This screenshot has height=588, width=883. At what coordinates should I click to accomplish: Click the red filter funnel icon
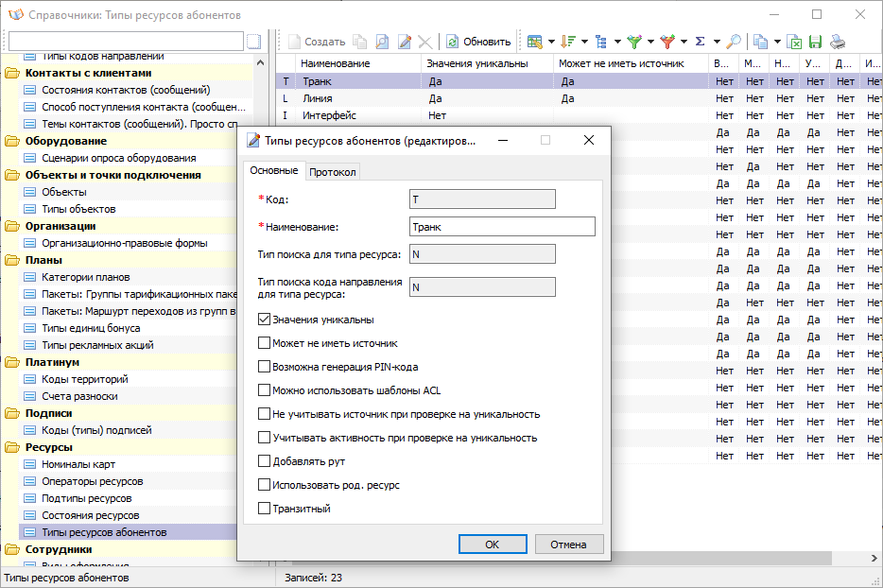pos(667,42)
